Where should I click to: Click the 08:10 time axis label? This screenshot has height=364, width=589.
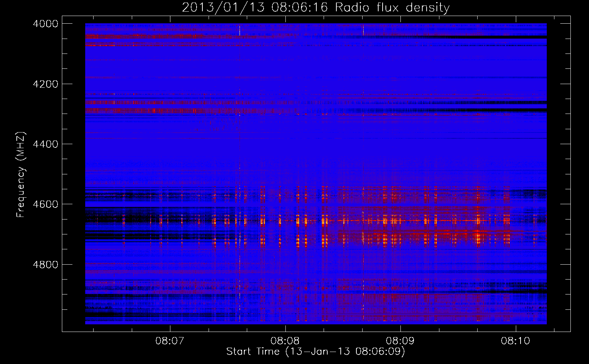pos(515,341)
